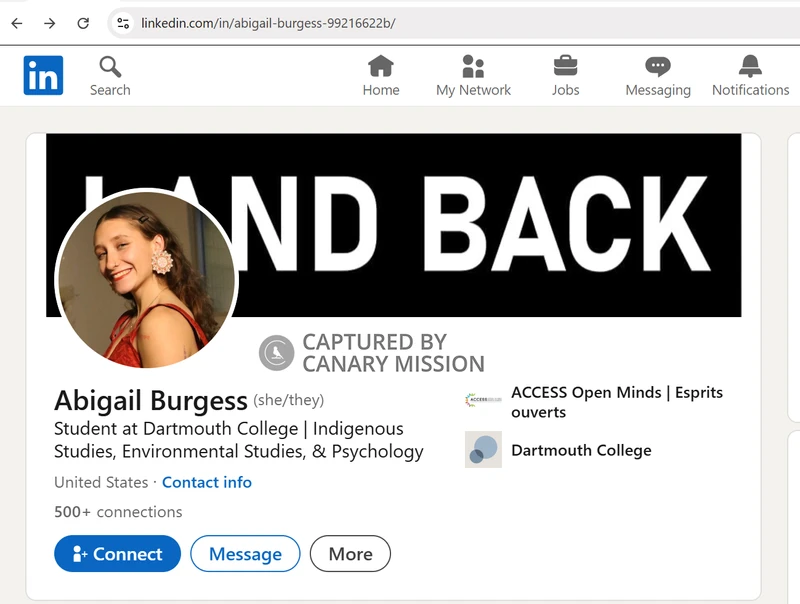The width and height of the screenshot is (800, 604).
Task: Click the 'United States' location text
Action: [x=101, y=482]
